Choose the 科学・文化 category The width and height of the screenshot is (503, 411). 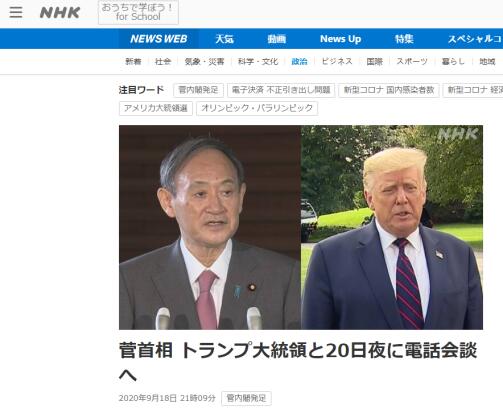click(258, 61)
